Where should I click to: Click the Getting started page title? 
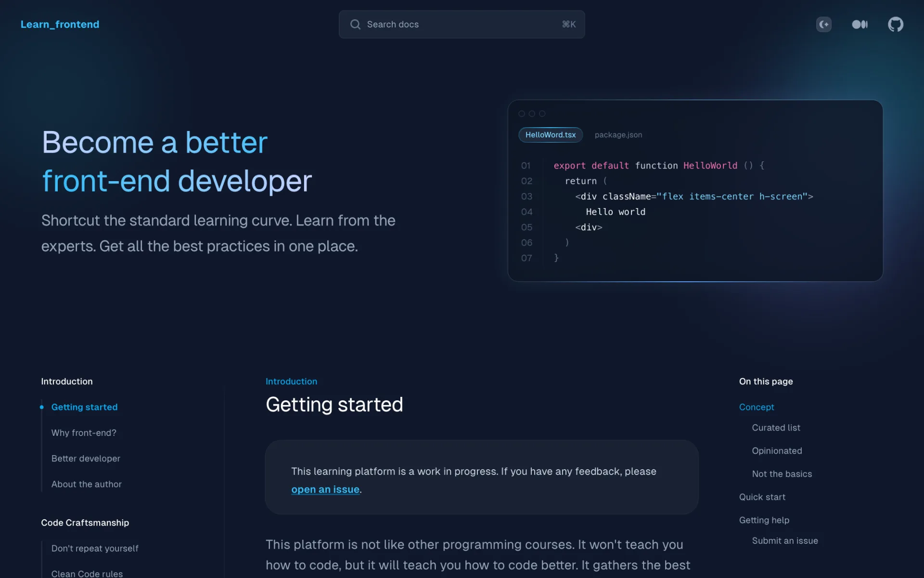334,405
